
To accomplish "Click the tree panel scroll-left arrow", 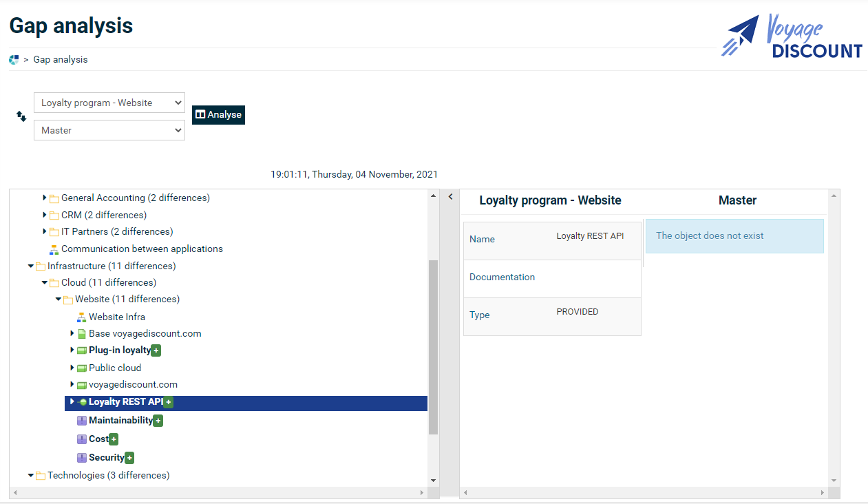I will pos(14,493).
